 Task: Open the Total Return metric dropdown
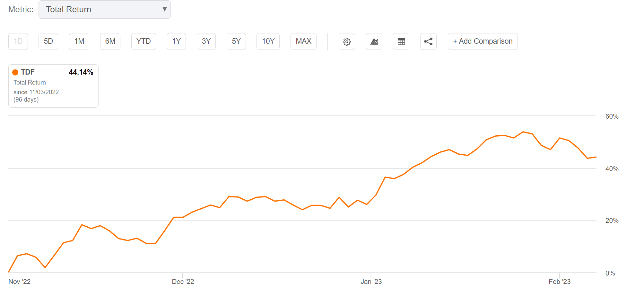[105, 9]
